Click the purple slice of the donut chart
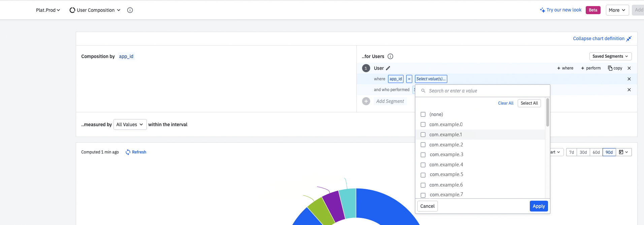Screen dimensions: 644x225 (x=333, y=206)
